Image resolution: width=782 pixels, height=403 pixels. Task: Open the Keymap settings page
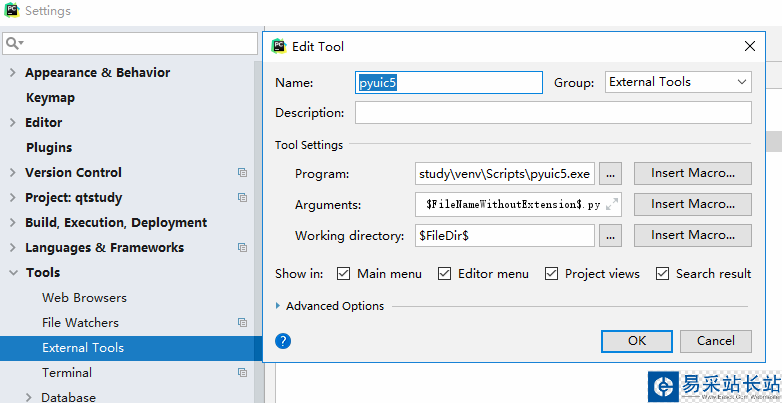50,98
